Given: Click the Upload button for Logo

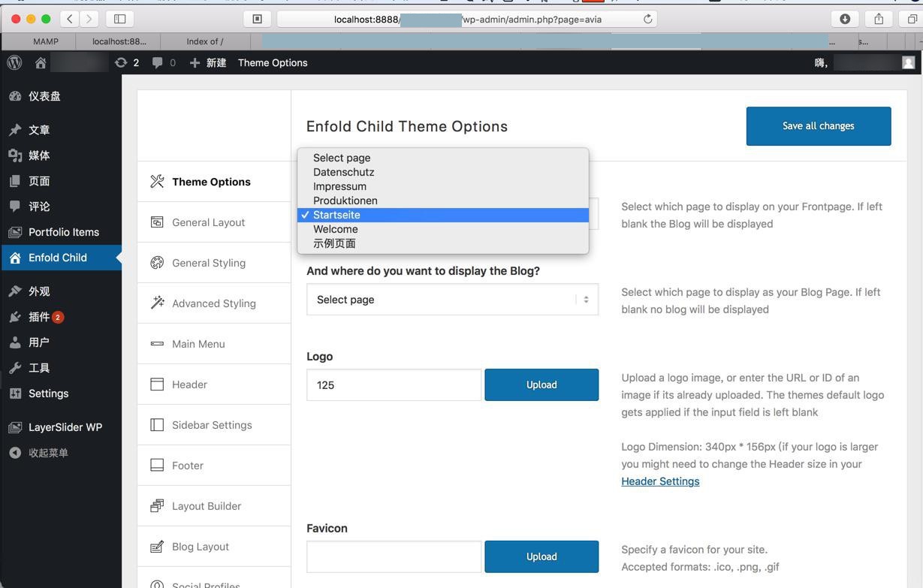Looking at the screenshot, I should tap(541, 384).
